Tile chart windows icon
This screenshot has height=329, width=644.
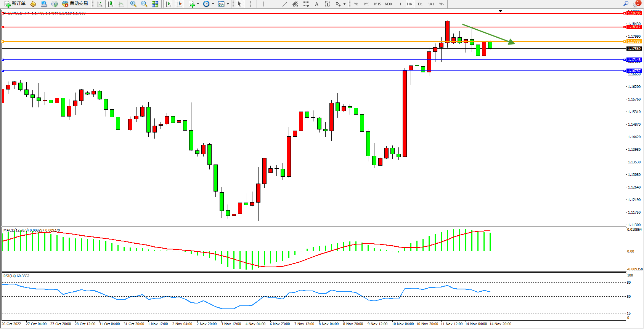click(x=155, y=4)
